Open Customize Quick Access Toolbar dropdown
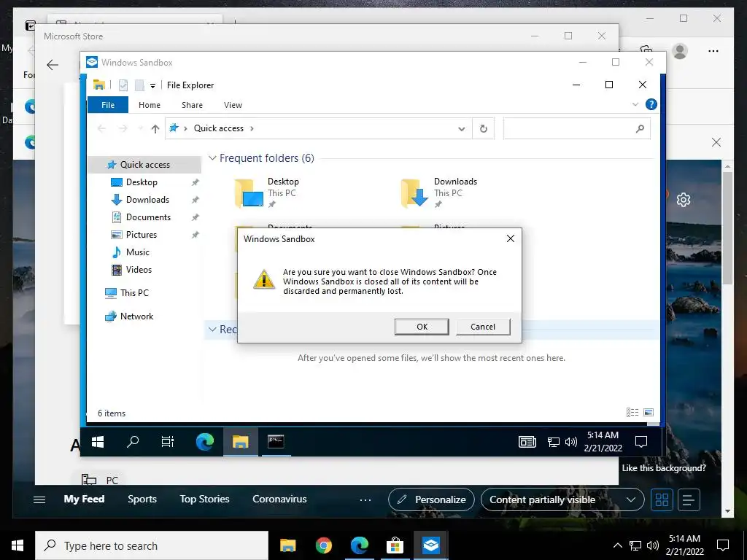 coord(152,86)
